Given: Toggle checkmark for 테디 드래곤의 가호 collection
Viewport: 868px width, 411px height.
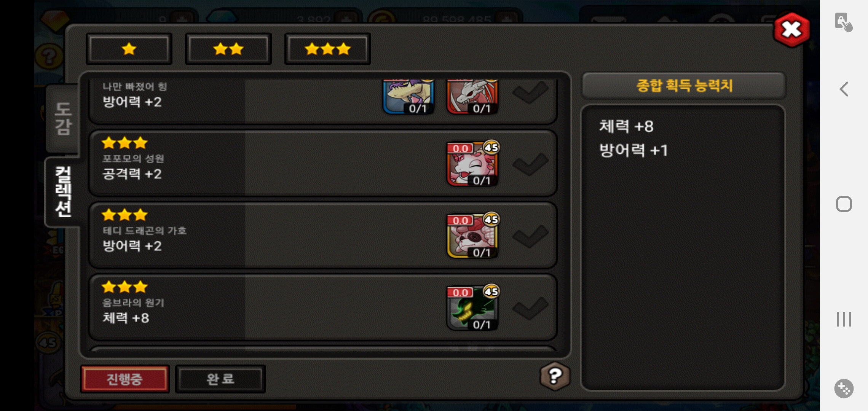Looking at the screenshot, I should (530, 236).
